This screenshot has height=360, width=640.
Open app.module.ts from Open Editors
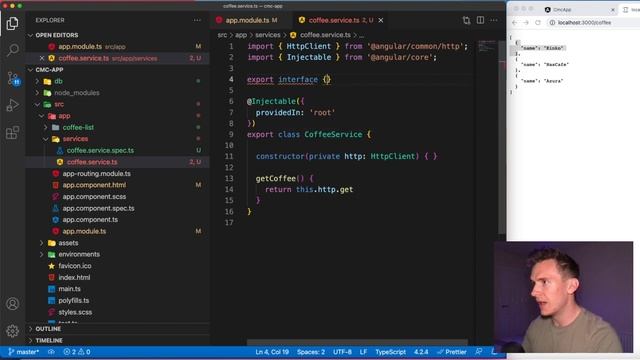click(x=80, y=47)
